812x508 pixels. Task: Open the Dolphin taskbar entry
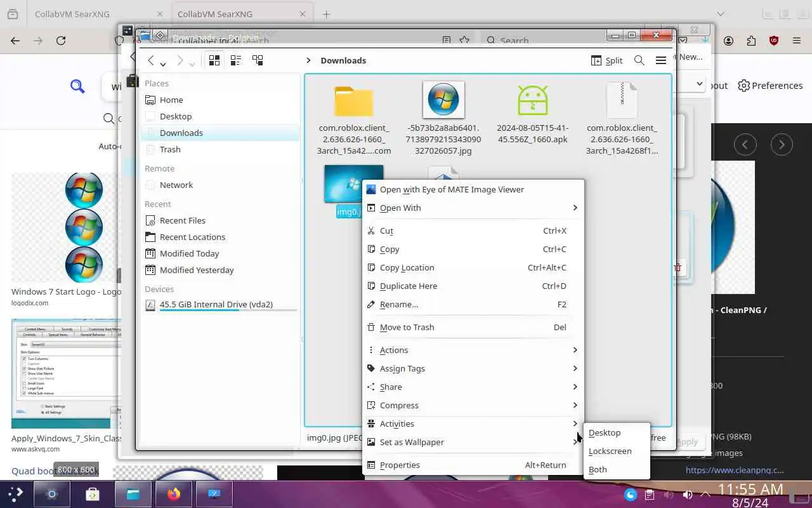pyautogui.click(x=133, y=494)
